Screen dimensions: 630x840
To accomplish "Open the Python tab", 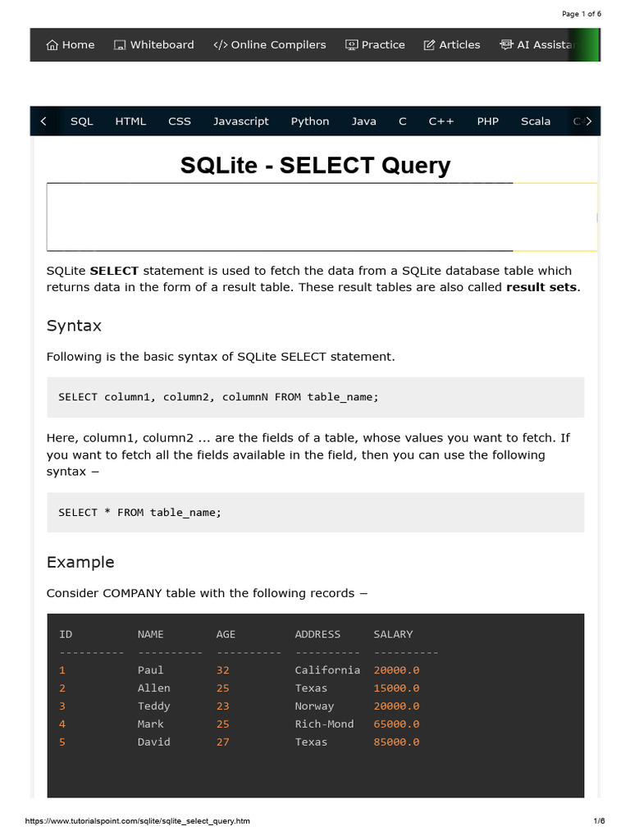I will tap(310, 121).
